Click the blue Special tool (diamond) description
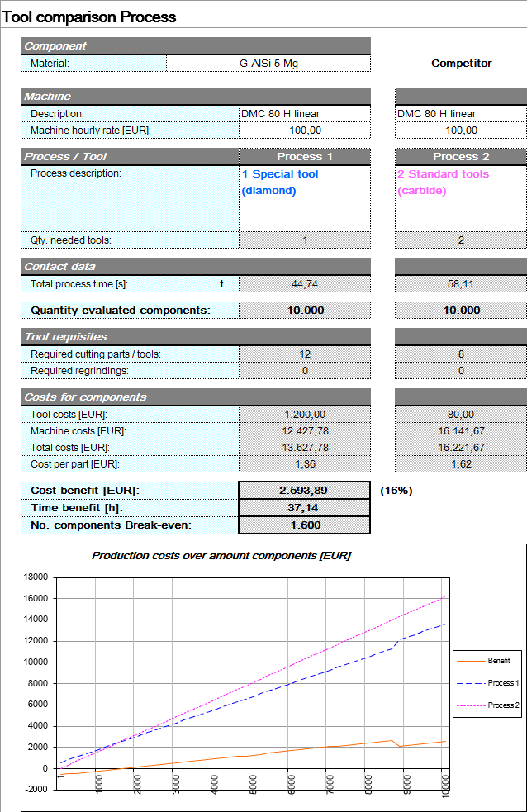This screenshot has height=812, width=527. 280,183
